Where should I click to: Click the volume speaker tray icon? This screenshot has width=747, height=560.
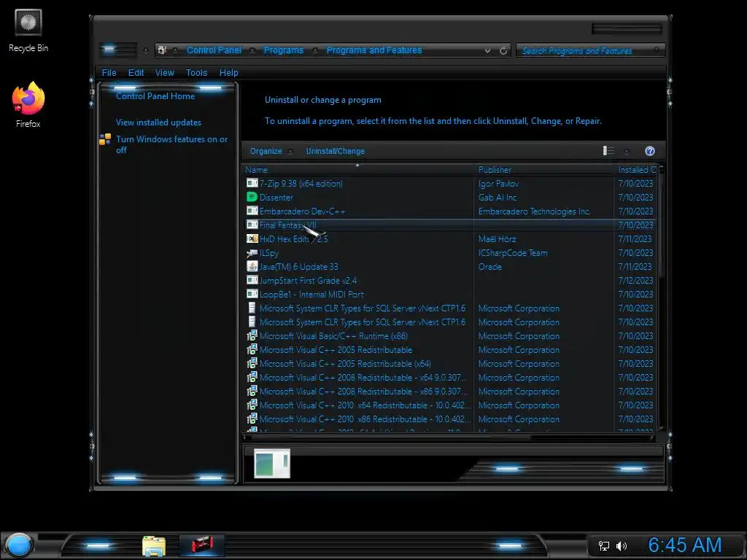(622, 545)
